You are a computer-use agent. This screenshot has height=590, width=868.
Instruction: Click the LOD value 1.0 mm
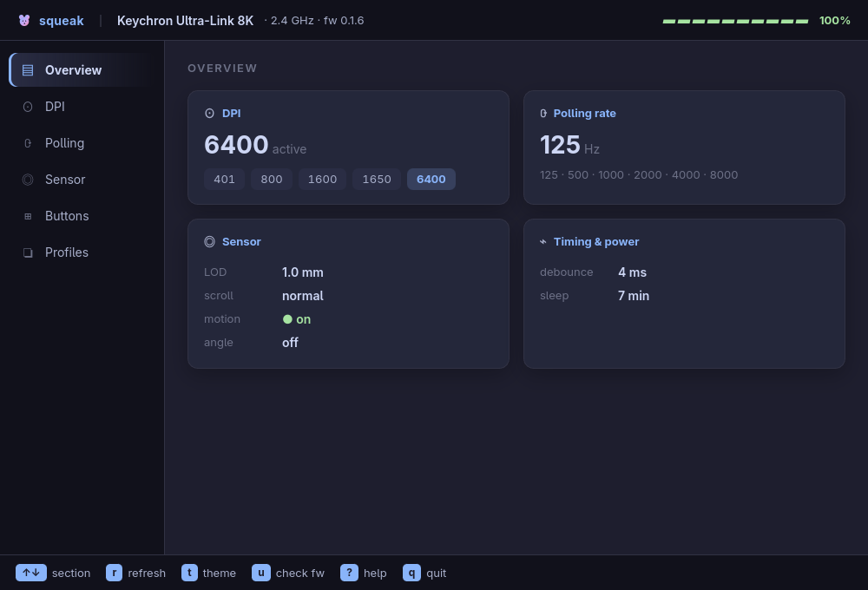click(x=303, y=272)
